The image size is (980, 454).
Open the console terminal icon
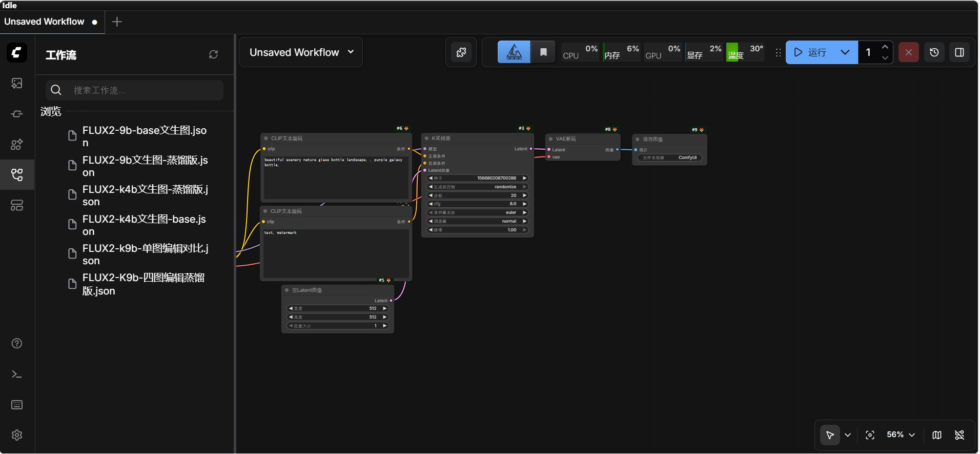pos(17,374)
